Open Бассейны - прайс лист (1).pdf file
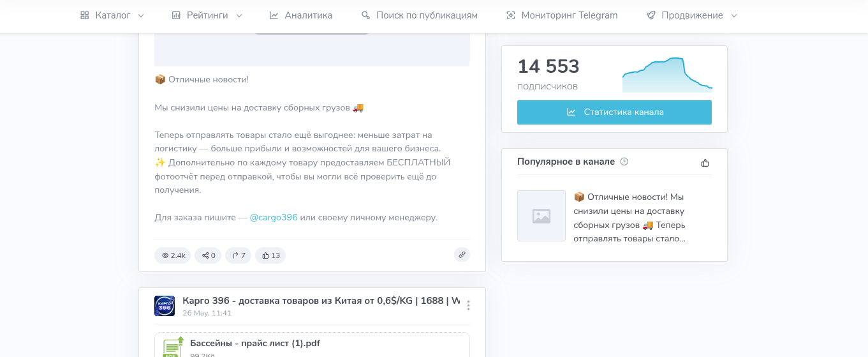Image resolution: width=868 pixels, height=357 pixels. click(255, 344)
